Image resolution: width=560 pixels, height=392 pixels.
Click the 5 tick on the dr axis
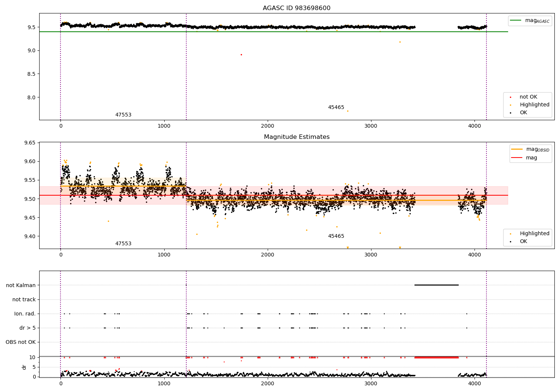coord(34,367)
